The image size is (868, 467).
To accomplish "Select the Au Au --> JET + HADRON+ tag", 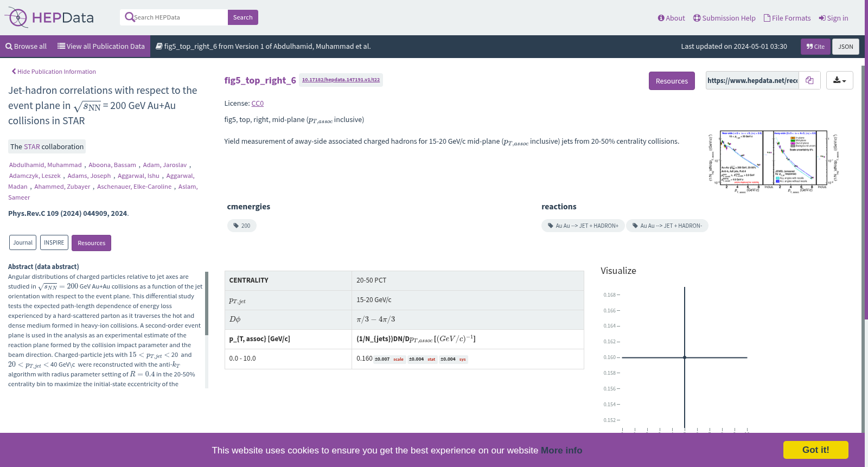I will point(583,226).
